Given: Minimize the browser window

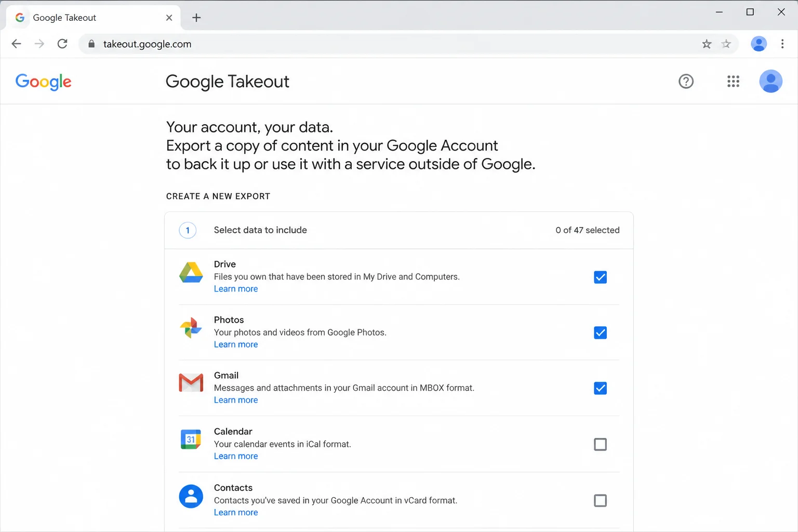Looking at the screenshot, I should pyautogui.click(x=719, y=12).
